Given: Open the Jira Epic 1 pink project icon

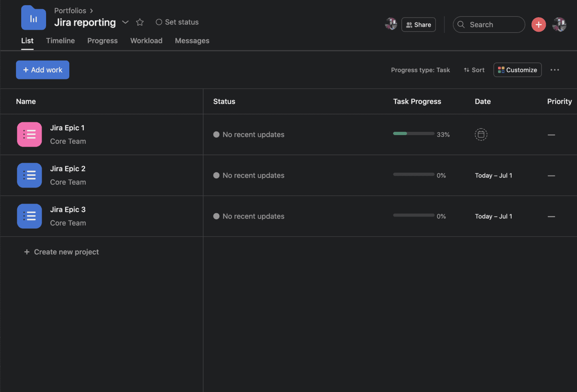Looking at the screenshot, I should pyautogui.click(x=29, y=134).
